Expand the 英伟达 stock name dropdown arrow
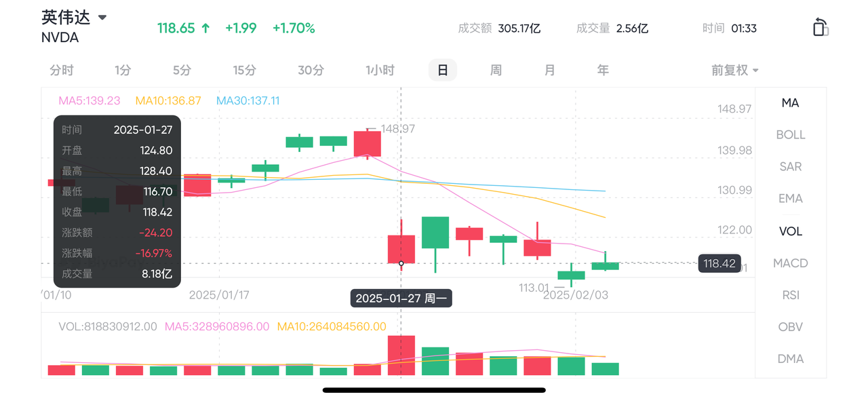The height and width of the screenshot is (401, 868). 102,17
